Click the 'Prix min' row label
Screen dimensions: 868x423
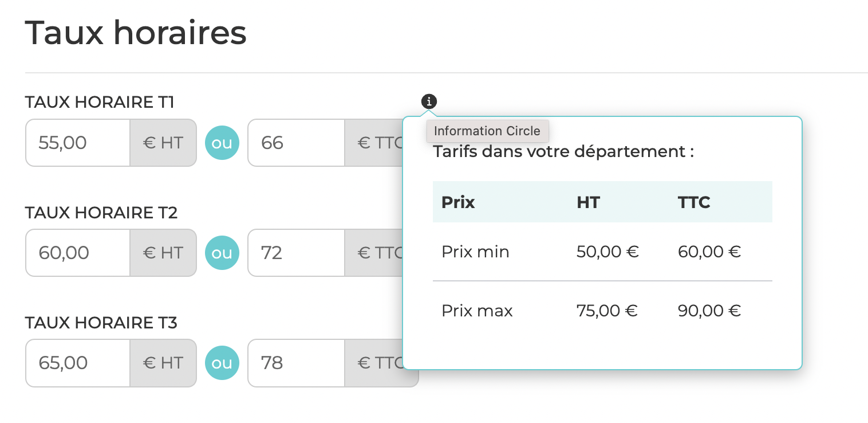tap(475, 252)
